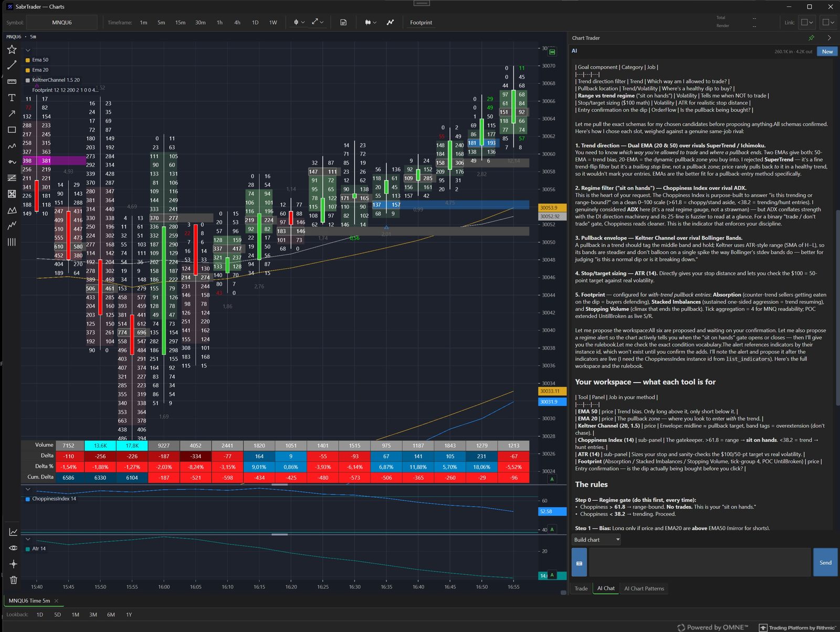Select the Gann grid pattern tool
Screen dimensions: 840x632
coord(12,194)
